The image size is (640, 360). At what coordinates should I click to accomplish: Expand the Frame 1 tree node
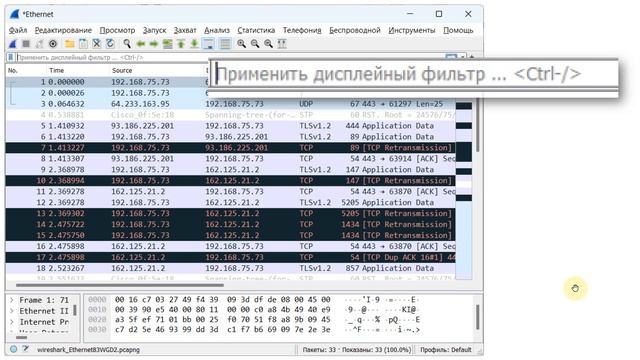(12, 300)
